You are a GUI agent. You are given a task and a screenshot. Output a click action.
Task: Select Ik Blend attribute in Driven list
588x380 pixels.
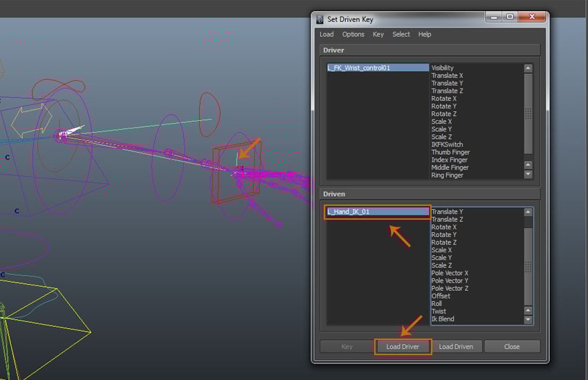[443, 319]
